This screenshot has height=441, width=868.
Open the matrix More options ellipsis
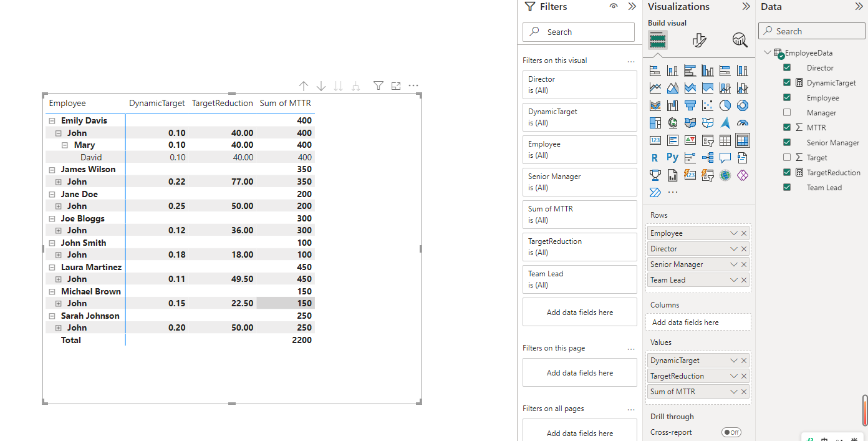pos(413,86)
